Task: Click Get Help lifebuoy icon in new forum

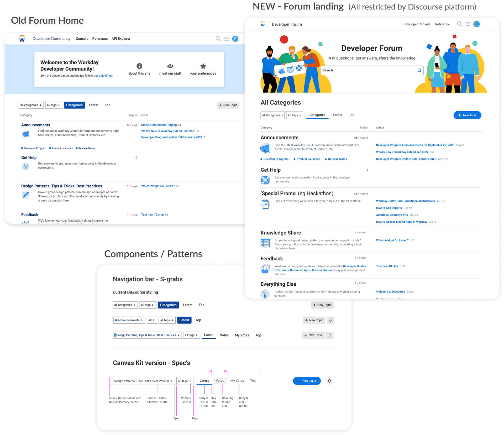Action: [x=265, y=180]
